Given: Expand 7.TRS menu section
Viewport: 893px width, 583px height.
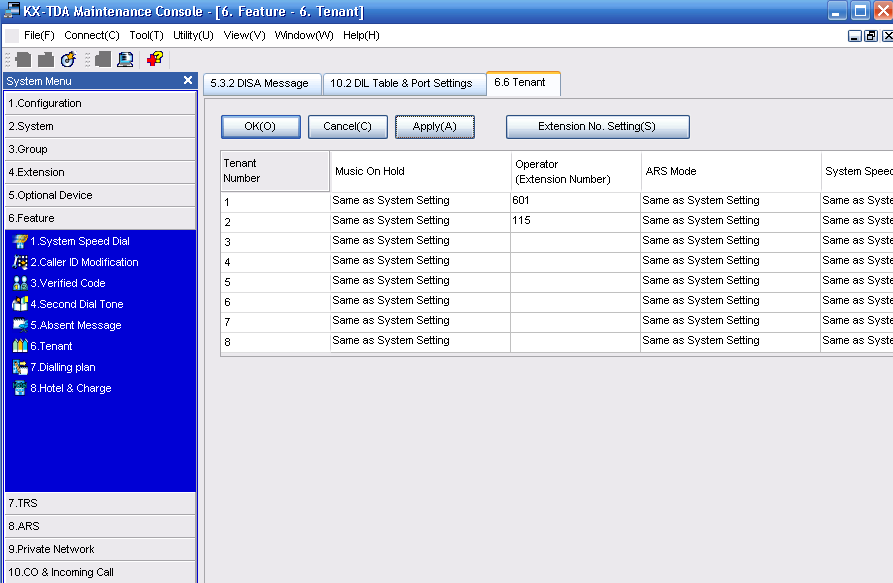Looking at the screenshot, I should [100, 503].
